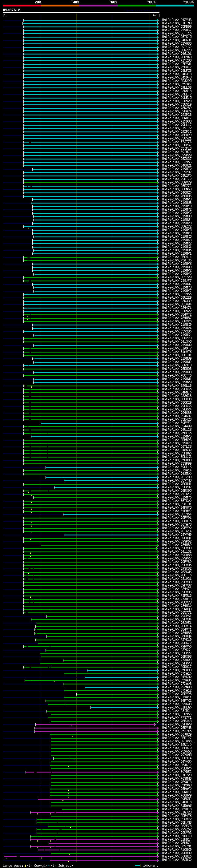Open hit UniRef100_Q9FV91

point(177,518)
